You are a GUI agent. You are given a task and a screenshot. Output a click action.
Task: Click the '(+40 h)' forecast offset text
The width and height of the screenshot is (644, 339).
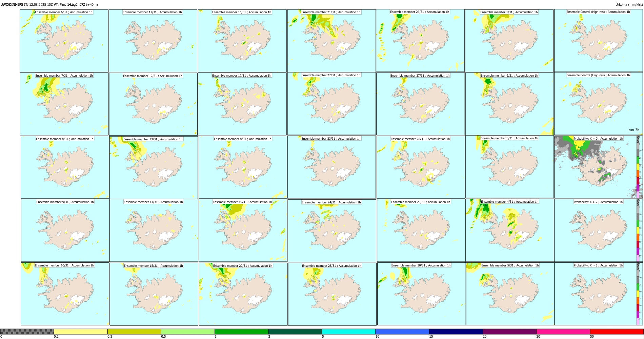coord(92,4)
